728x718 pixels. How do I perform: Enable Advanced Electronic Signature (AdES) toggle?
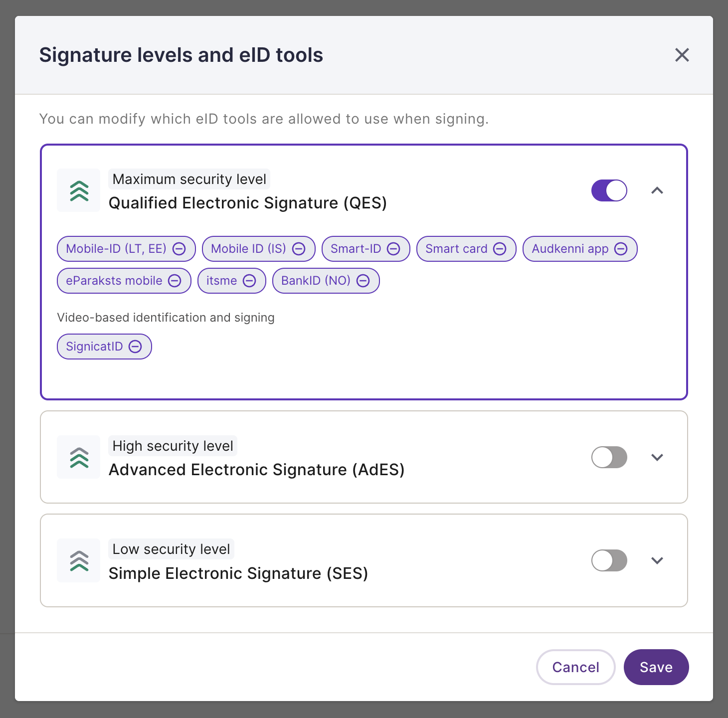click(x=609, y=457)
